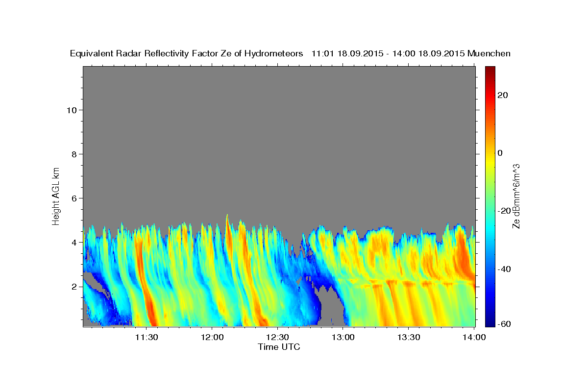
Task: Click the 'Time UTC' x-axis label
Action: tap(279, 347)
